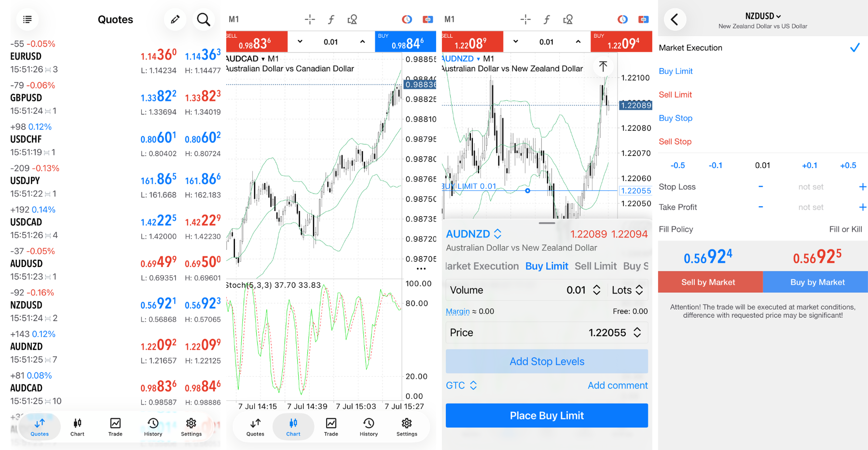Open the search magnifier in Quotes
This screenshot has height=450, width=868.
[204, 19]
